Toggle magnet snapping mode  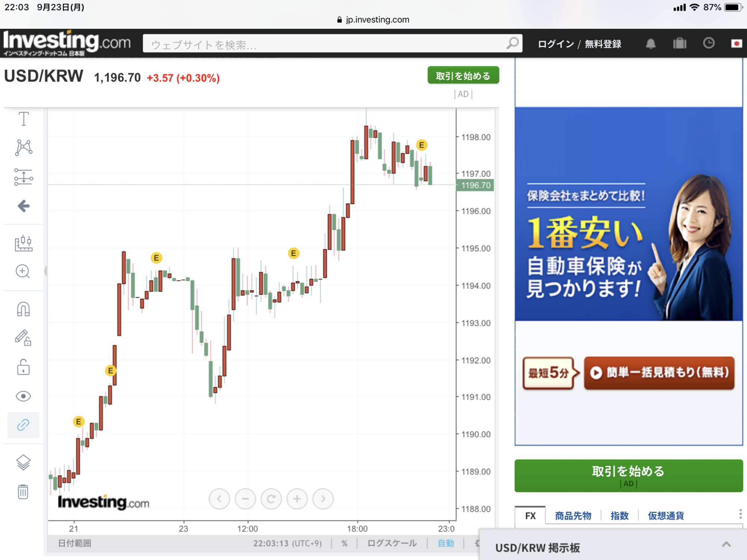(x=23, y=309)
